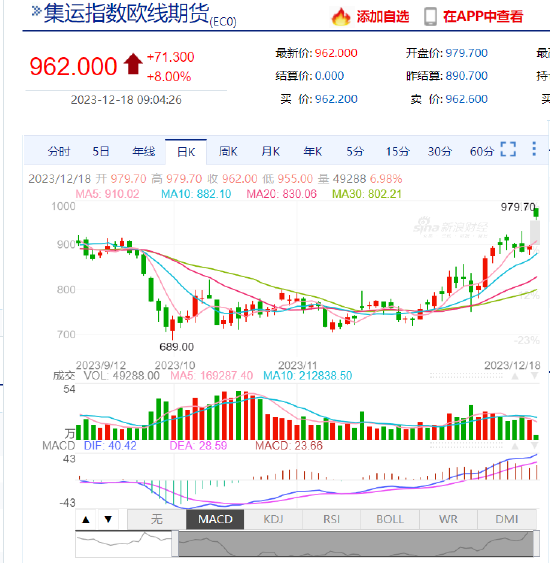This screenshot has width=550, height=563.
Task: Select the 年K chart tab
Action: pyautogui.click(x=313, y=152)
